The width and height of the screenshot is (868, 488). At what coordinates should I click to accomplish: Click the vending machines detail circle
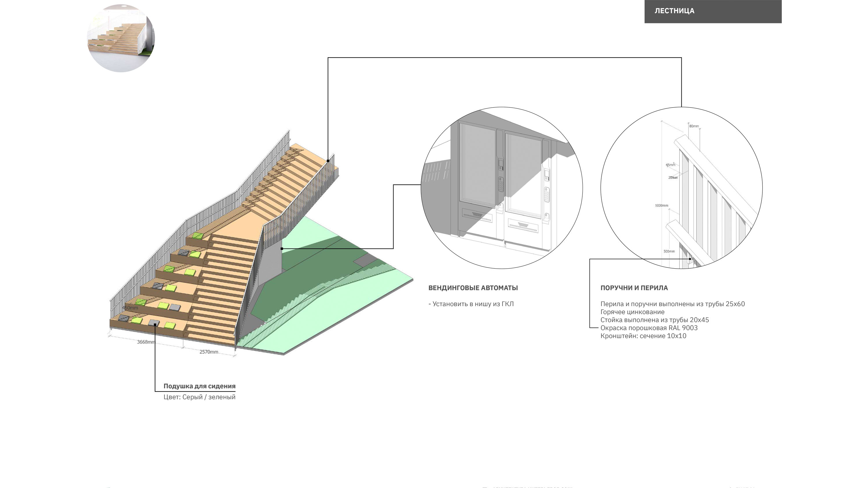coord(501,188)
